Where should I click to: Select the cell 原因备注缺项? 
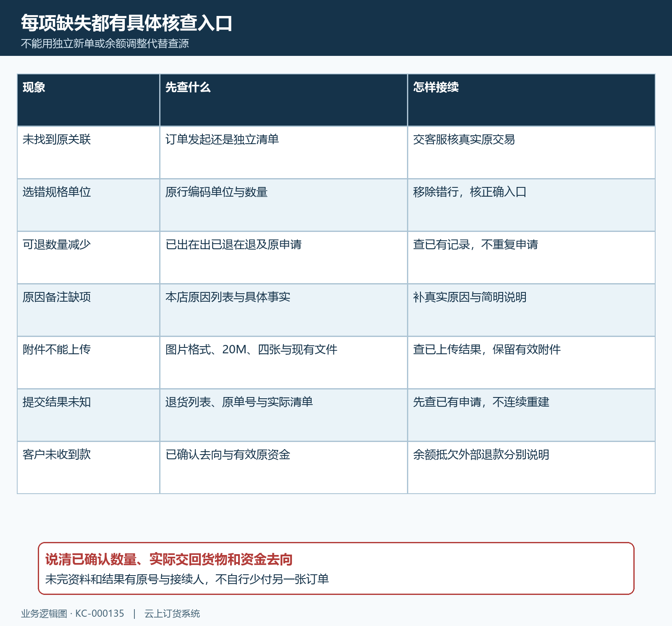[88, 310]
